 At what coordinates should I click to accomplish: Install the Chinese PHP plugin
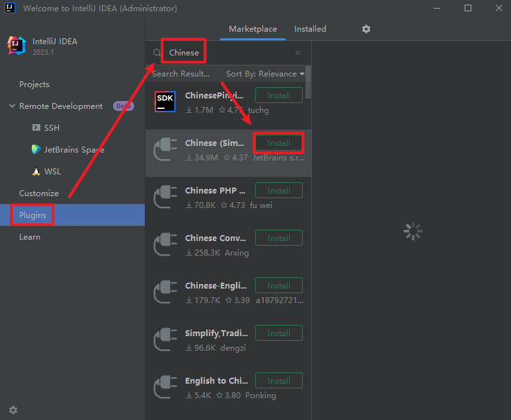tap(279, 190)
